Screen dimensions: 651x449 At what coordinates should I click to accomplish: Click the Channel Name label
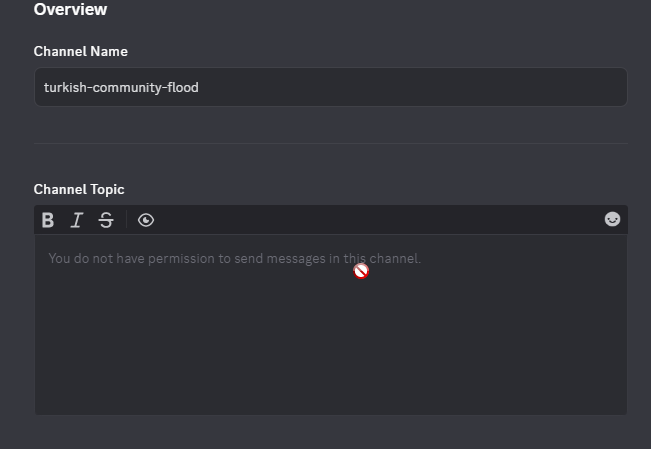pyautogui.click(x=81, y=52)
